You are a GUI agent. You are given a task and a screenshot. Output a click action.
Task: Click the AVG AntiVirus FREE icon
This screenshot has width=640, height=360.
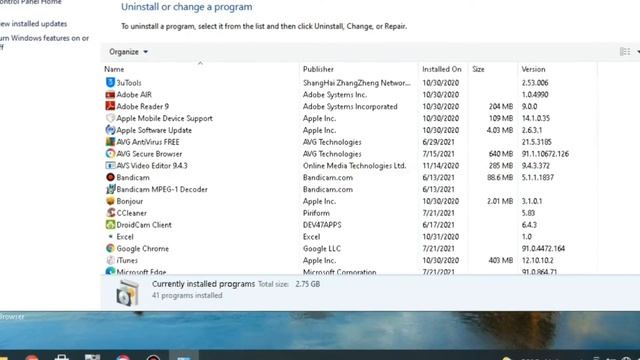point(110,142)
